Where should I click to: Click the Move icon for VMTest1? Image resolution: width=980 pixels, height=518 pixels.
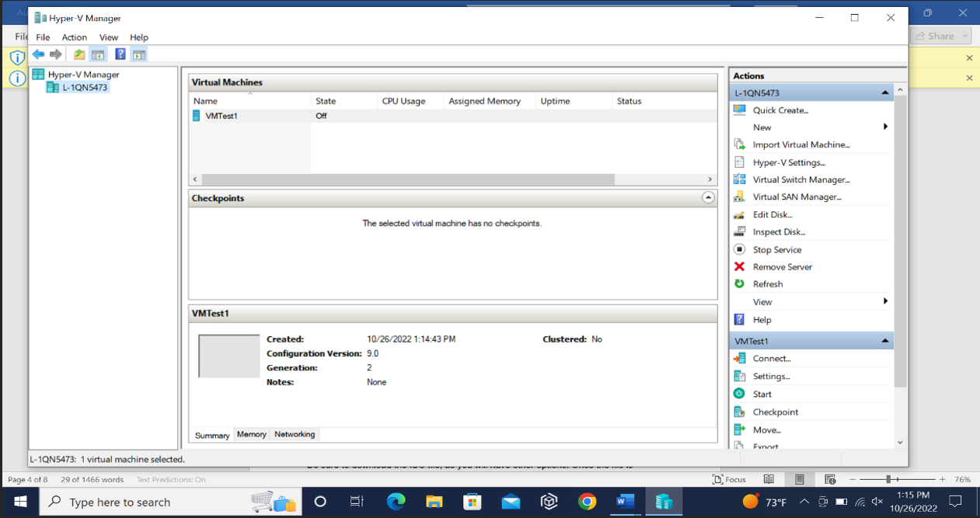tap(740, 429)
